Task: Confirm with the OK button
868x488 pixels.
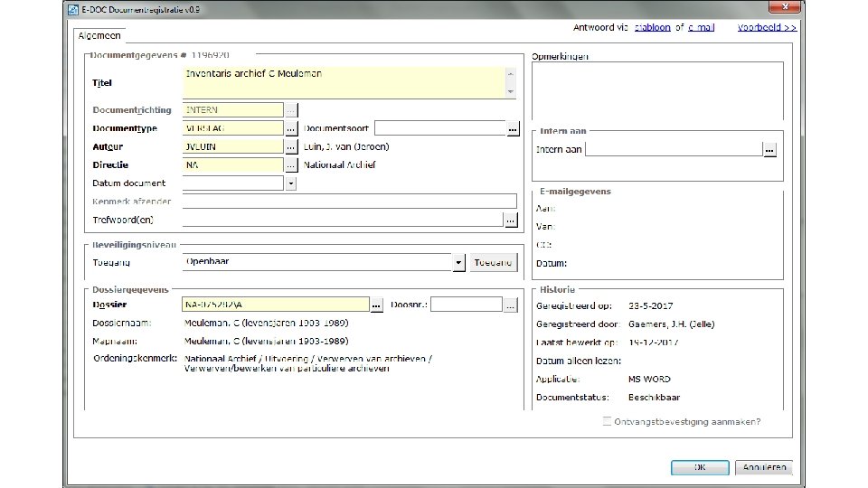Action: [700, 467]
